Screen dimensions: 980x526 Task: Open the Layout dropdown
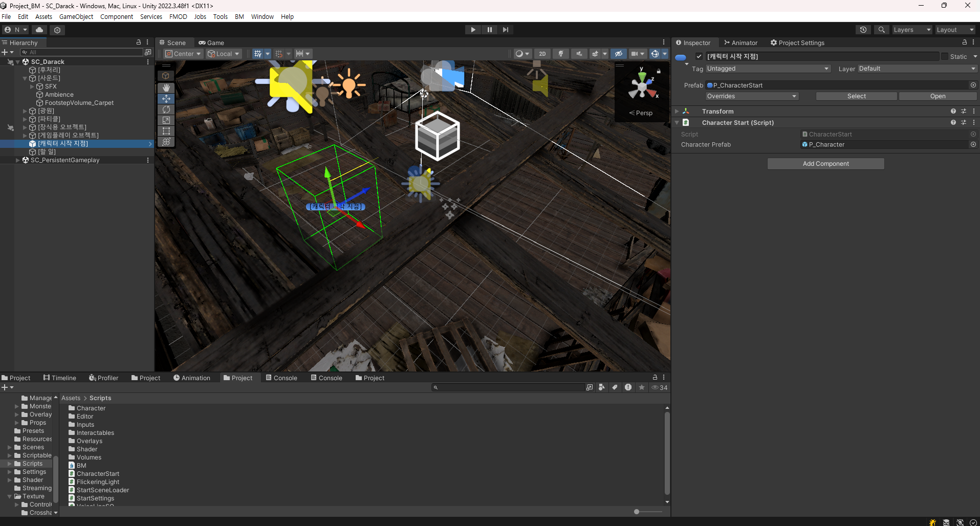955,30
